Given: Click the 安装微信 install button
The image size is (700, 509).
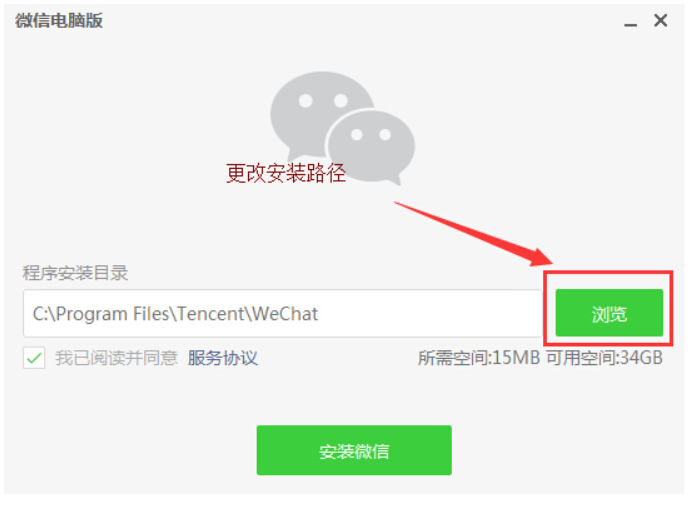Looking at the screenshot, I should click(354, 450).
